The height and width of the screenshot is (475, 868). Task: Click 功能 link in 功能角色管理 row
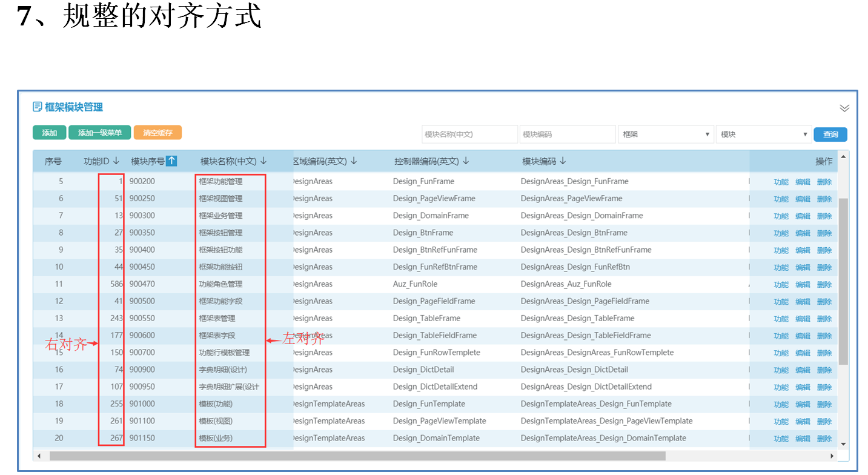pyautogui.click(x=781, y=284)
